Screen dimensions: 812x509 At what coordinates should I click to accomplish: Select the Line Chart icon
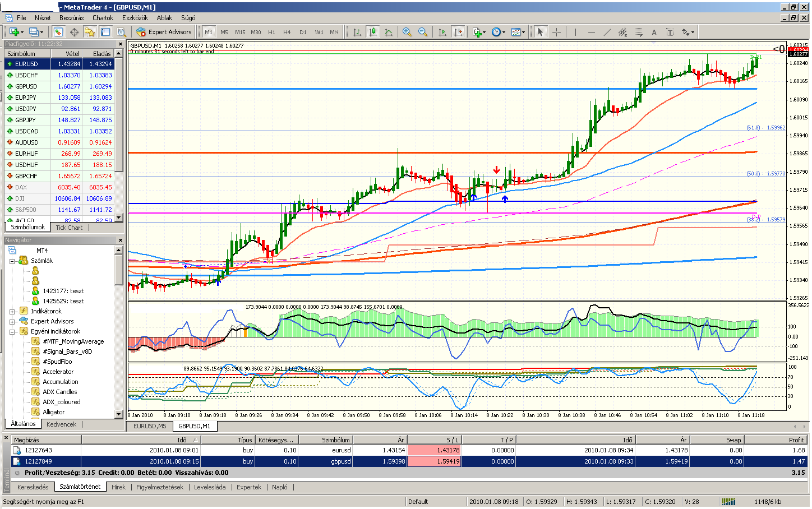click(x=388, y=32)
